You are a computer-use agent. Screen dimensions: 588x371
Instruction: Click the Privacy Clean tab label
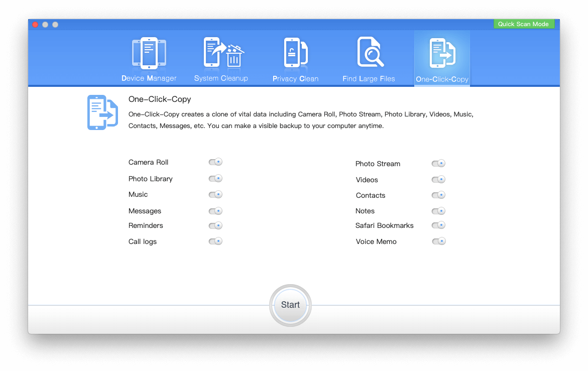click(295, 79)
